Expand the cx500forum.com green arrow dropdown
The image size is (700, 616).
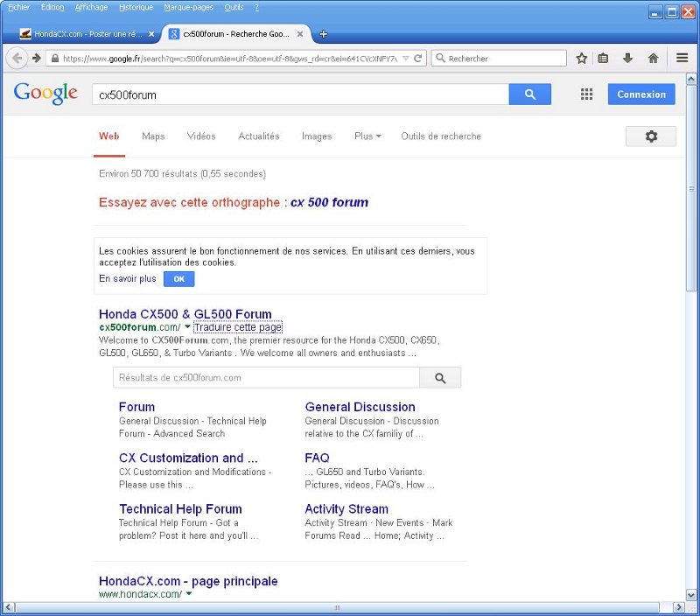pyautogui.click(x=187, y=326)
